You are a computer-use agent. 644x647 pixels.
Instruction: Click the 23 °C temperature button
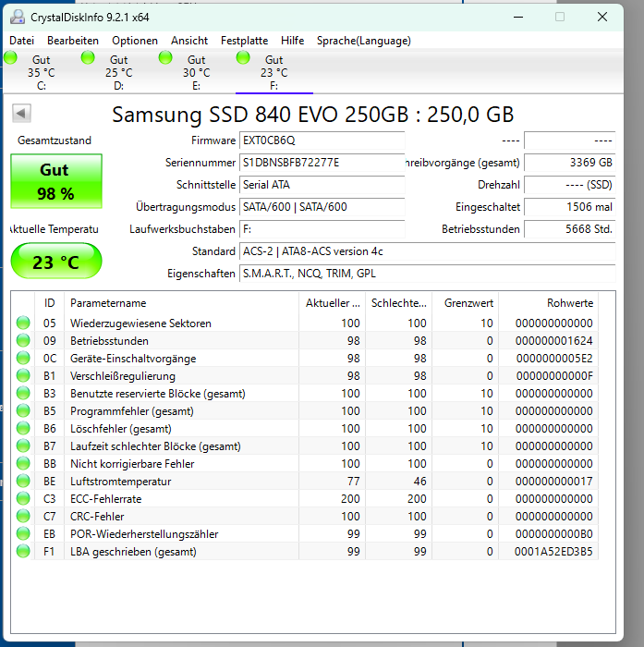56,261
